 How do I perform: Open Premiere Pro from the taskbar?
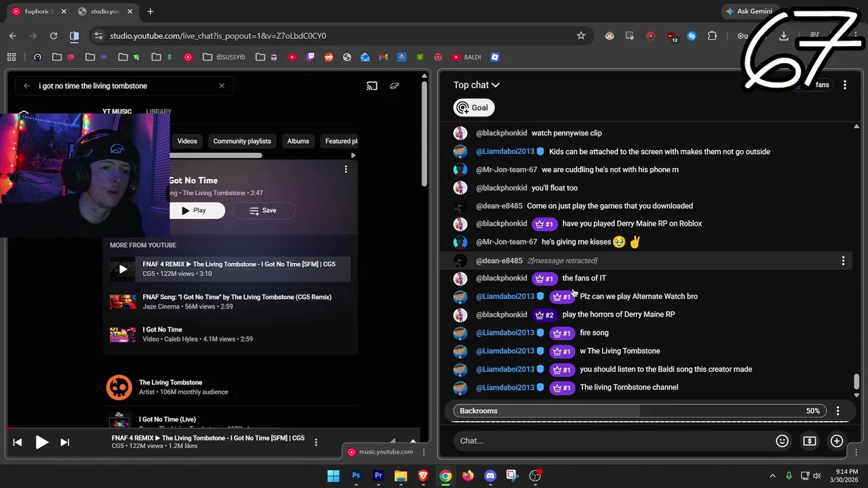[378, 476]
